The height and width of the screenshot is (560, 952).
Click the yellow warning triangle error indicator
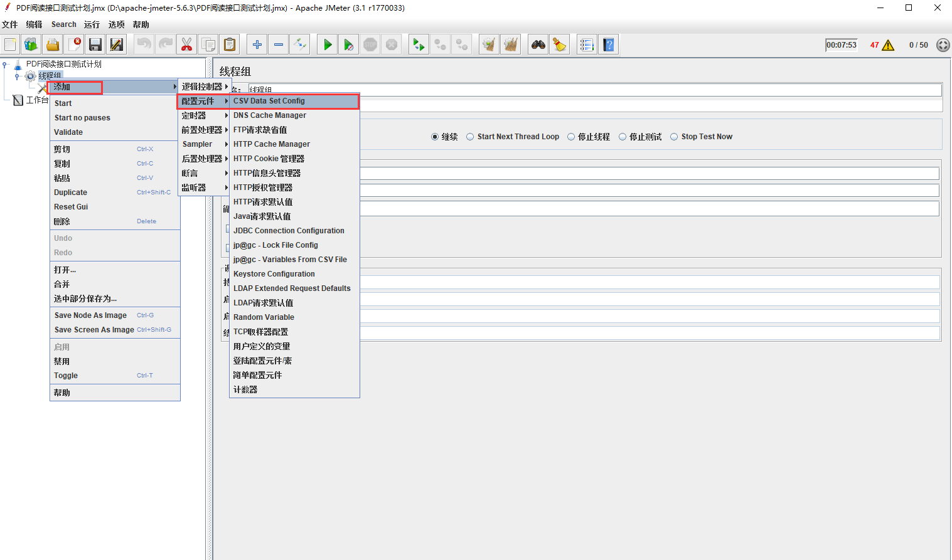coord(888,45)
